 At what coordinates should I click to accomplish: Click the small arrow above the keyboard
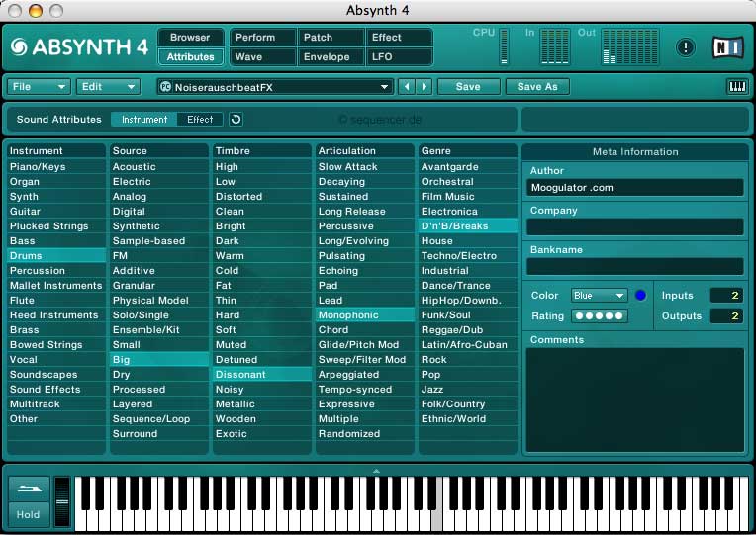click(x=377, y=471)
